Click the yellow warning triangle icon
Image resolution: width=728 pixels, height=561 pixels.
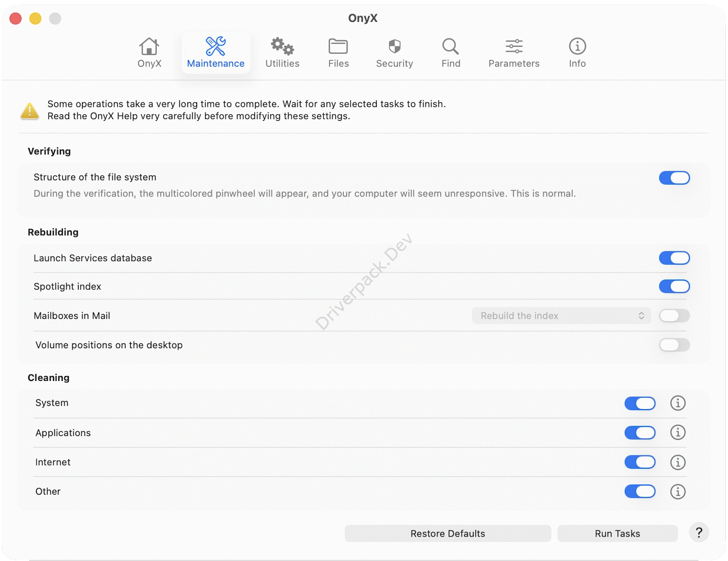[x=30, y=110]
